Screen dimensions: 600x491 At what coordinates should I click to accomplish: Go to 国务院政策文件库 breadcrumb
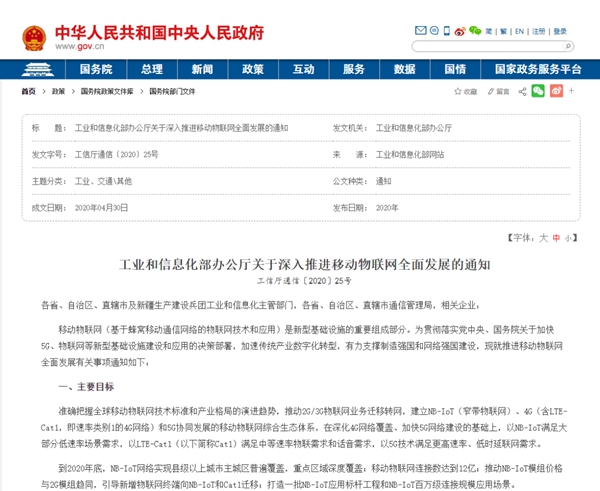pos(107,91)
